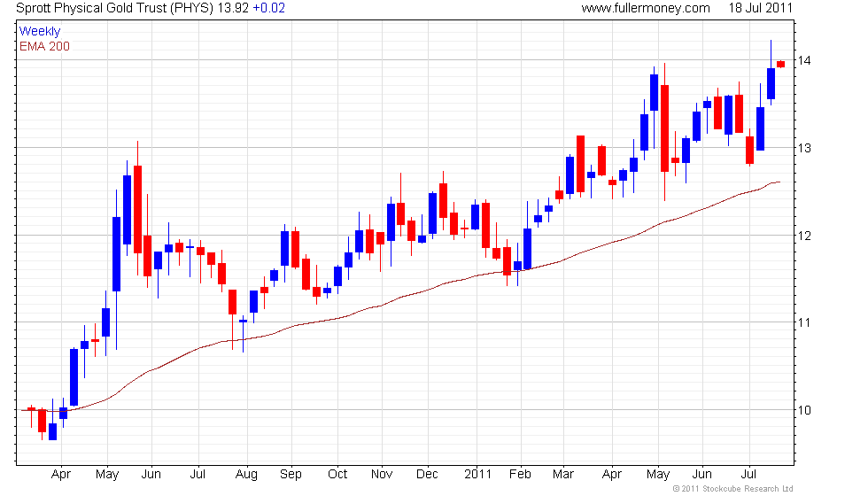
Task: Click the EMA 200 legend label
Action: 45,46
